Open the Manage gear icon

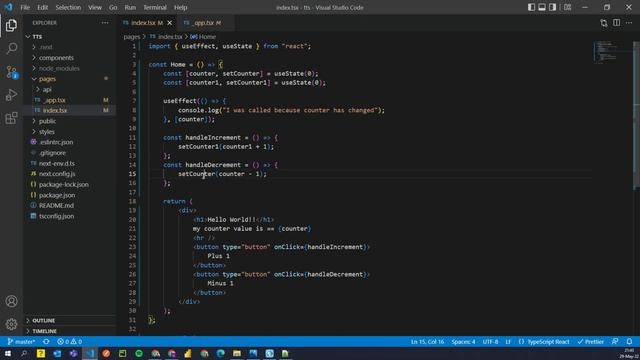pos(11,324)
